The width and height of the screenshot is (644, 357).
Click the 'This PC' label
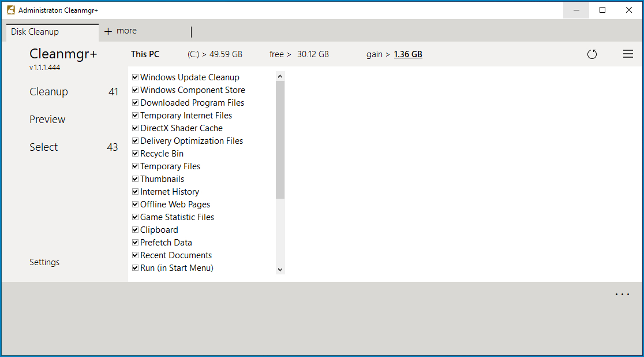tap(145, 54)
